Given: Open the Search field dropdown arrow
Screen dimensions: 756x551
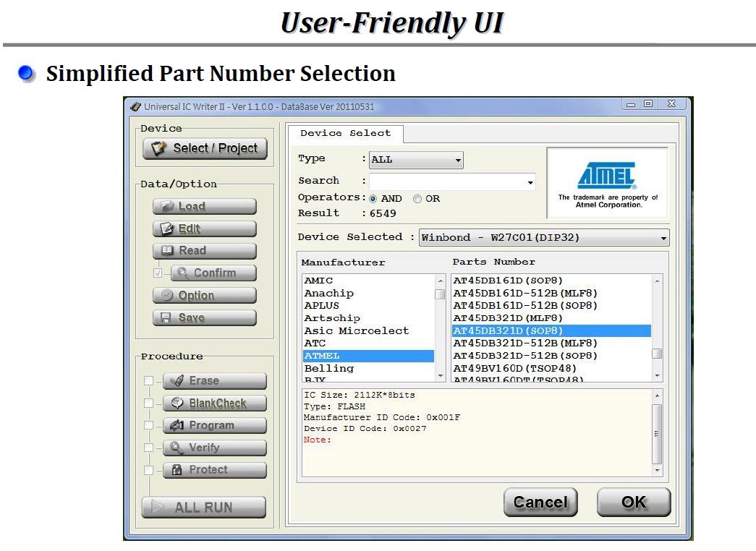Looking at the screenshot, I should click(x=530, y=182).
